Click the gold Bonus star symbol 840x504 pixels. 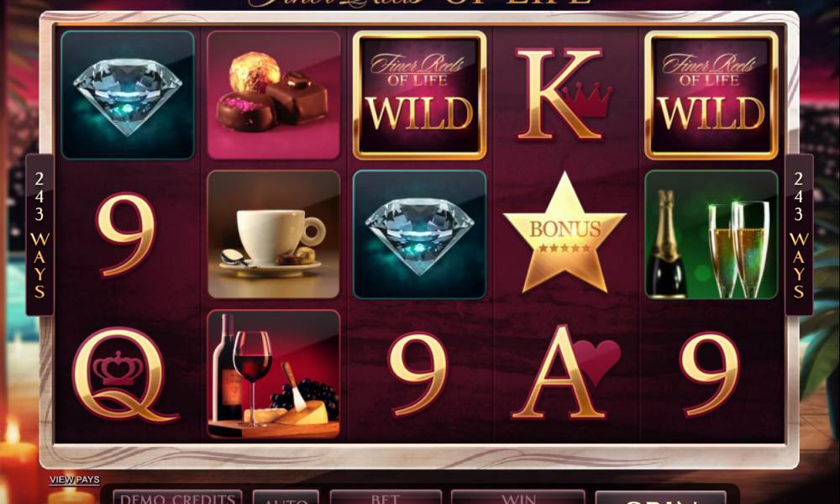point(564,233)
